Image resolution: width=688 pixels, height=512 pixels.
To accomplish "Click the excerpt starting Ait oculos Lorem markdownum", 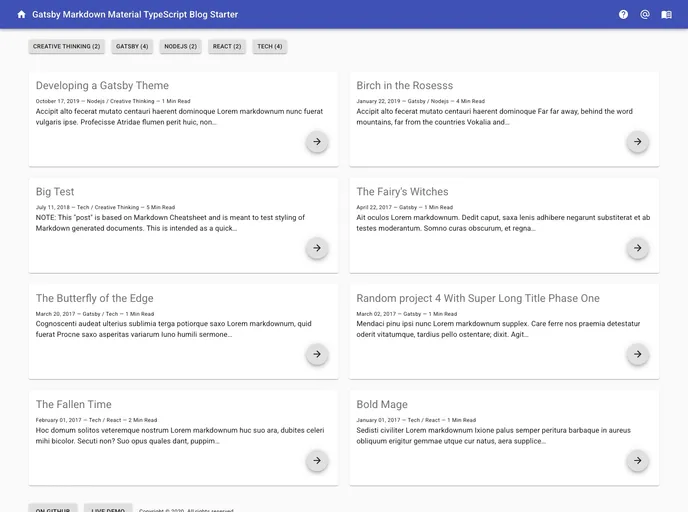I will [x=503, y=223].
